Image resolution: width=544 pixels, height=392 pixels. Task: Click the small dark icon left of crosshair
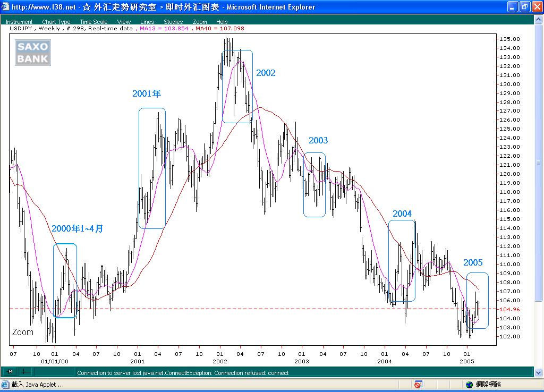tap(10, 371)
